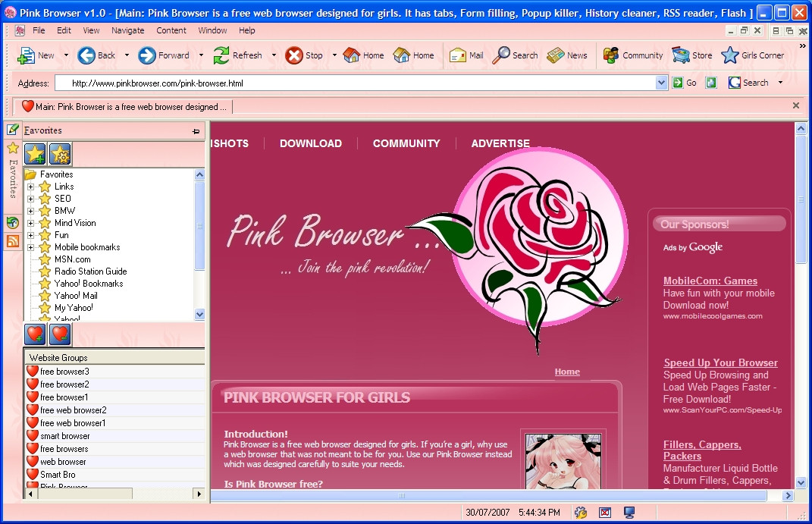Click into the Address URL field
Screen dimensions: 812x524
click(356, 83)
